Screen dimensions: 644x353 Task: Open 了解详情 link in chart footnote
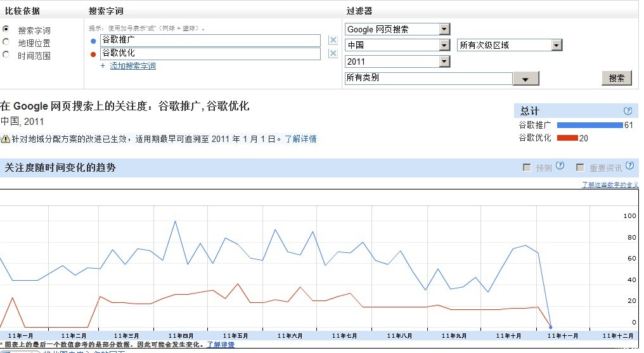(221, 344)
